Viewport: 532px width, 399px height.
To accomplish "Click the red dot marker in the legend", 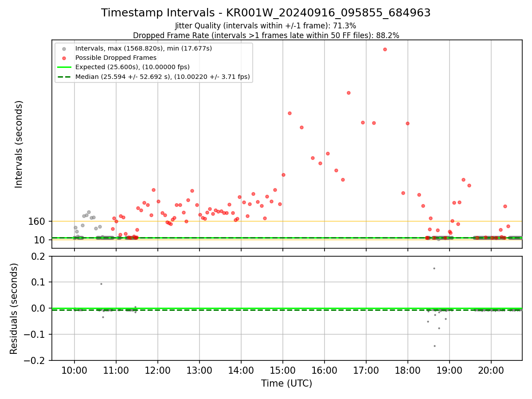I will point(64,58).
